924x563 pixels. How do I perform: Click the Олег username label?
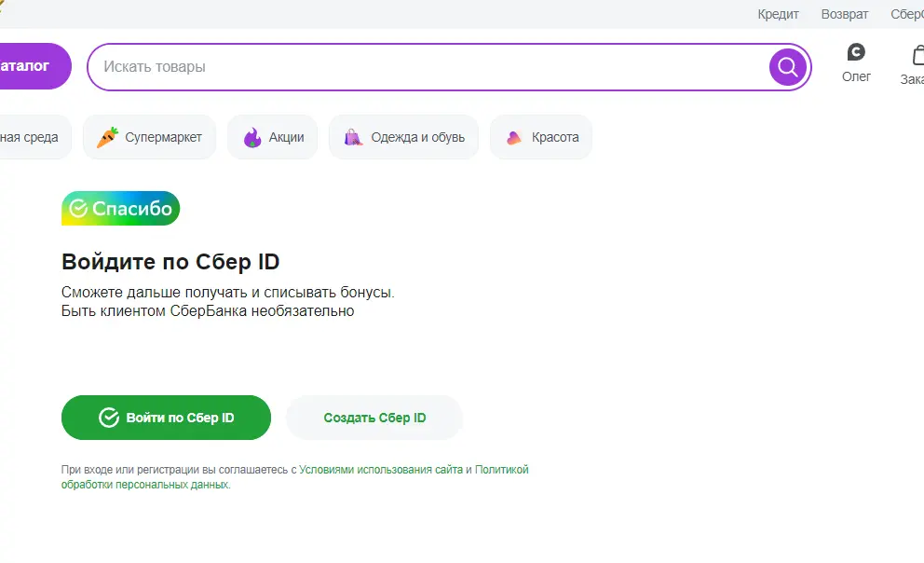coord(856,76)
